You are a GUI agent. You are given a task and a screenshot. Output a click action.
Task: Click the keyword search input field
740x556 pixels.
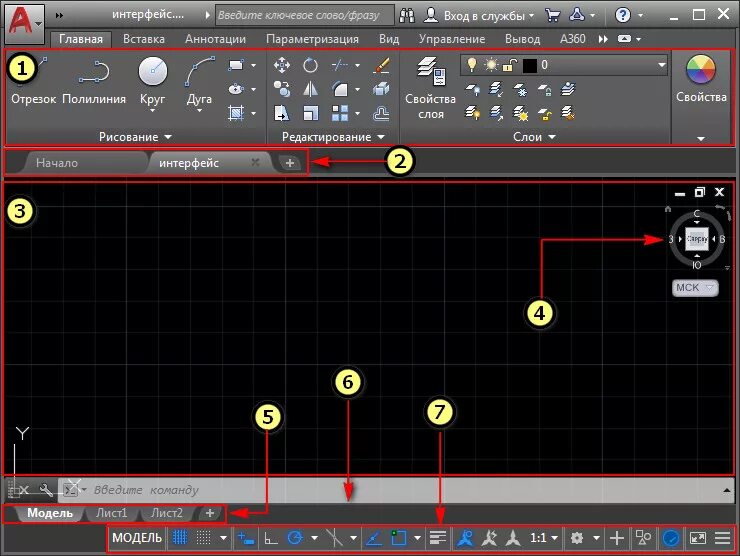[x=305, y=15]
